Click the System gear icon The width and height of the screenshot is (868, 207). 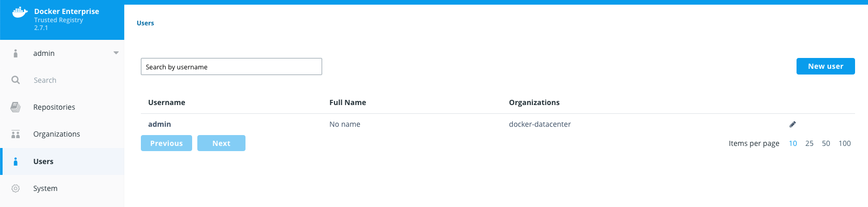click(x=16, y=188)
